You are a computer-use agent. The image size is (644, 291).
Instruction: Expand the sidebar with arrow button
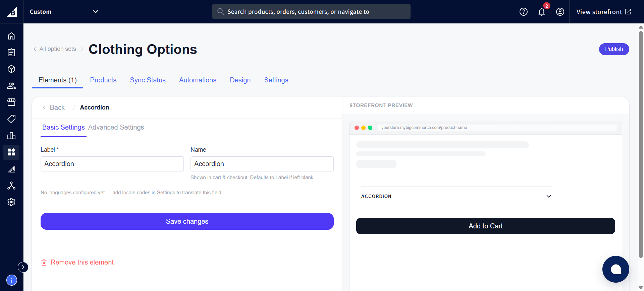23,267
